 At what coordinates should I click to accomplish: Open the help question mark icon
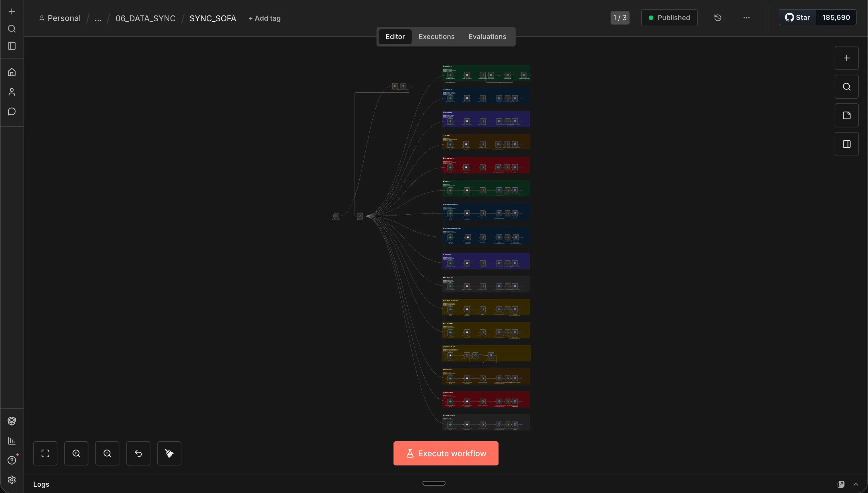11,460
